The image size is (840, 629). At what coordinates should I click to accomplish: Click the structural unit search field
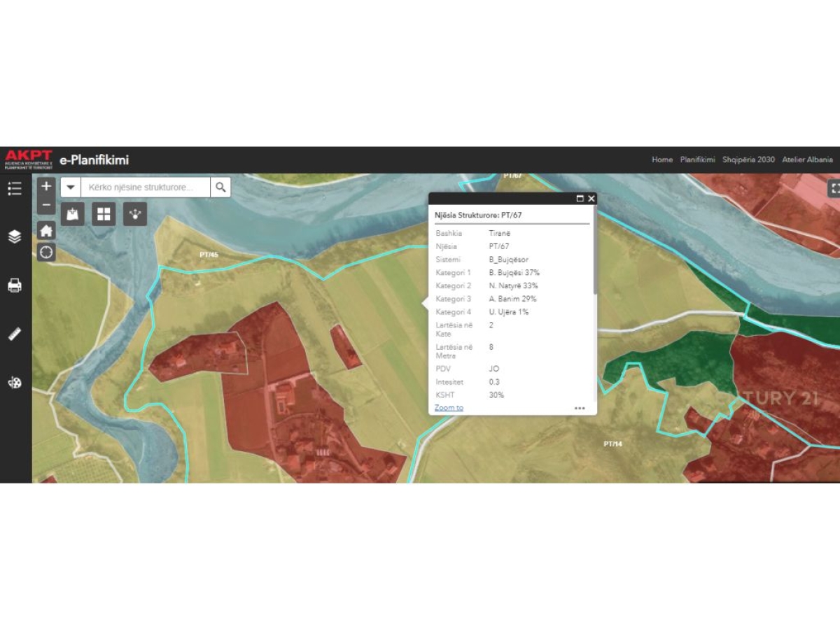click(x=146, y=187)
